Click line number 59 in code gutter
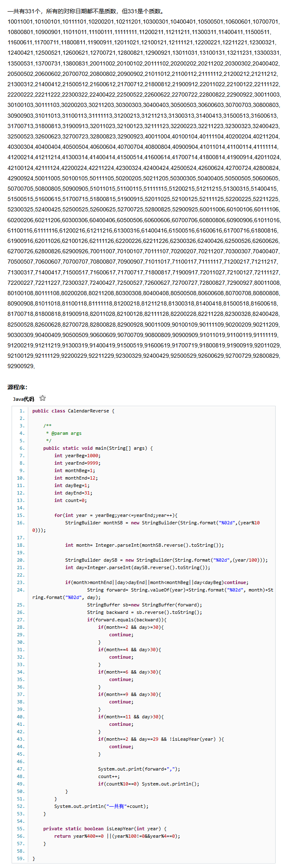Viewport: 286px width, 868px height. tap(20, 858)
